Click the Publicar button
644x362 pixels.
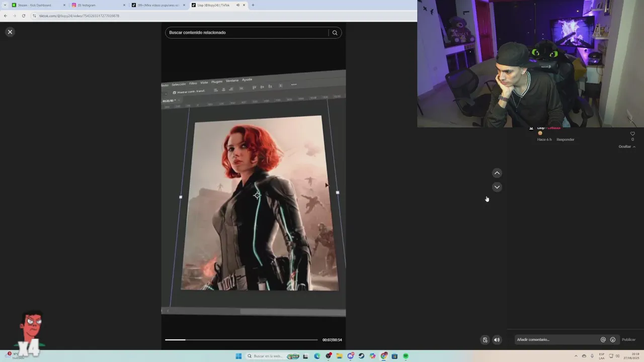point(629,340)
